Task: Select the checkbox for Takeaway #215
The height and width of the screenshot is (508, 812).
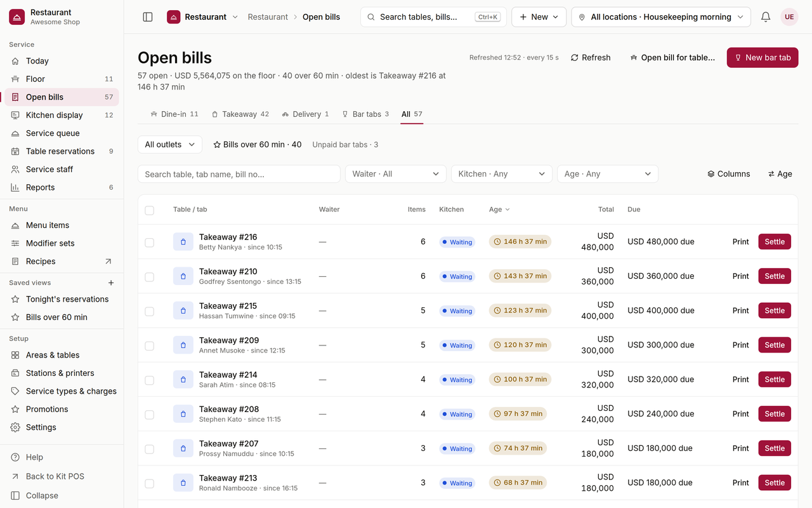Action: pos(149,311)
